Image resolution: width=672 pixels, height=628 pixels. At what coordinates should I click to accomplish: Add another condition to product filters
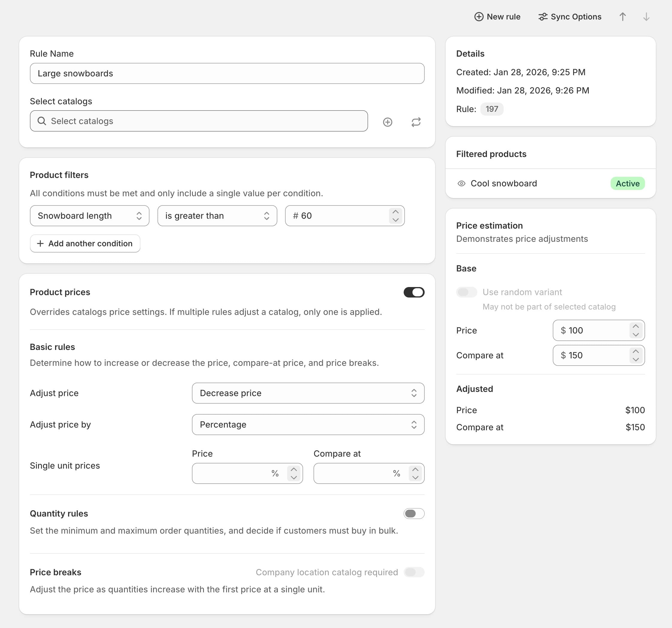(85, 243)
